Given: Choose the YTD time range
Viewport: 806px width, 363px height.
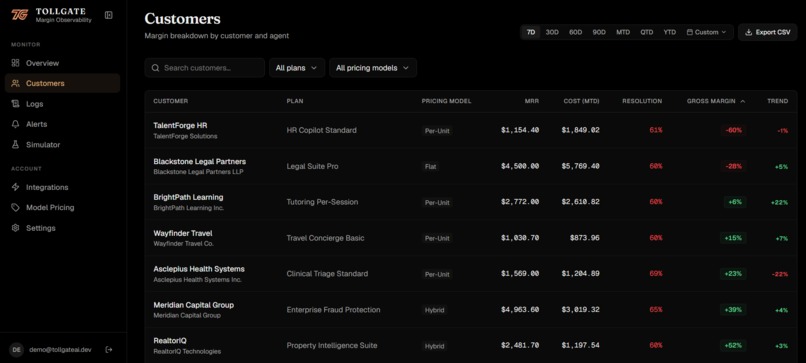Looking at the screenshot, I should click(669, 32).
